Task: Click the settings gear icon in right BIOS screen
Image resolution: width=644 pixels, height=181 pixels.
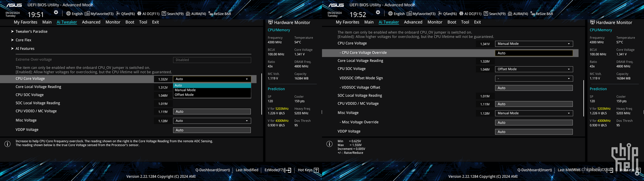Action: (378, 12)
